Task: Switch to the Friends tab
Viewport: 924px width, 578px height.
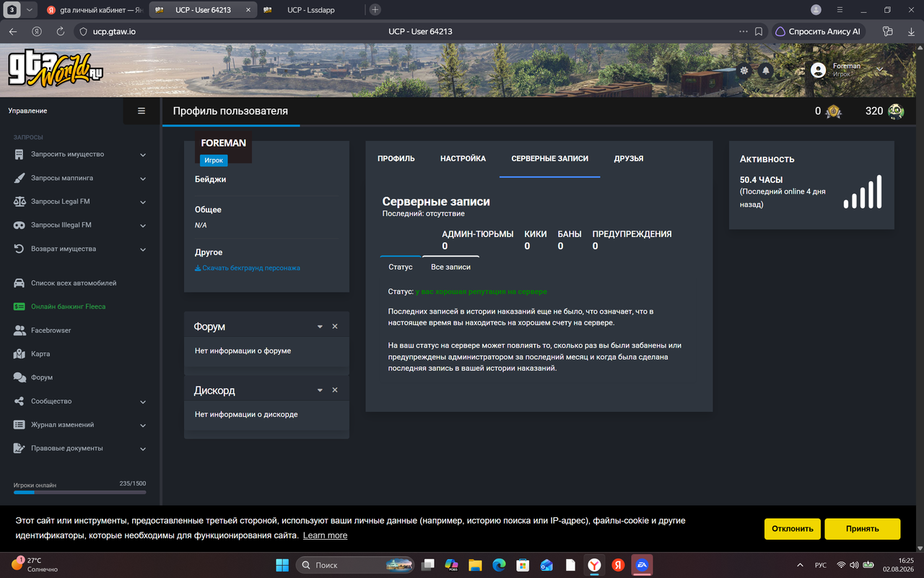Action: pos(629,158)
